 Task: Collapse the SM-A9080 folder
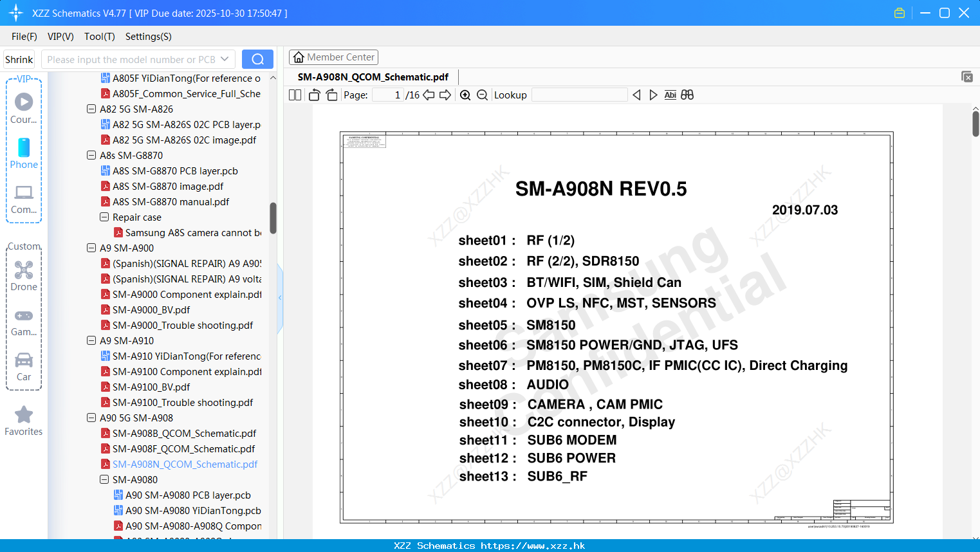click(x=104, y=480)
